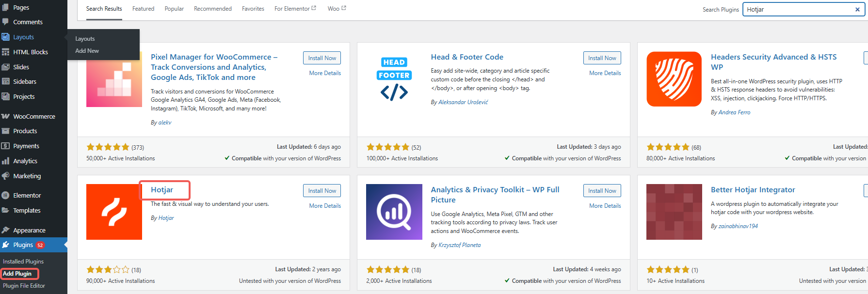Click the Hotjar plugin logo icon
This screenshot has height=294, width=868.
114,212
